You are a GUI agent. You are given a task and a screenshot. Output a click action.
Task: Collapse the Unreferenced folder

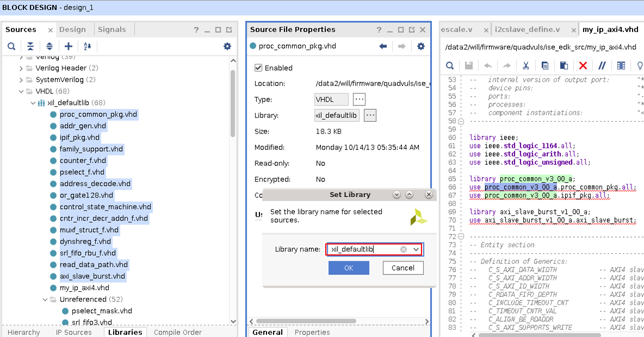click(45, 299)
